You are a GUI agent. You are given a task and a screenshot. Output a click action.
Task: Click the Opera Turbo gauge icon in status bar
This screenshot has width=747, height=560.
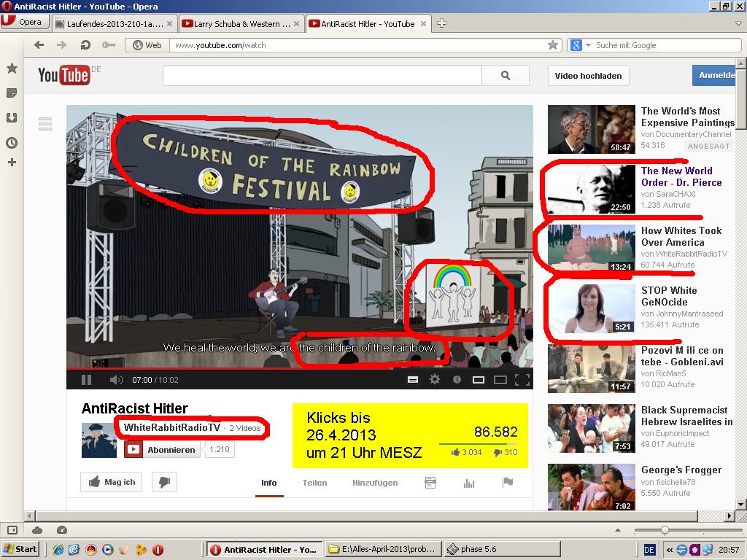[x=62, y=529]
